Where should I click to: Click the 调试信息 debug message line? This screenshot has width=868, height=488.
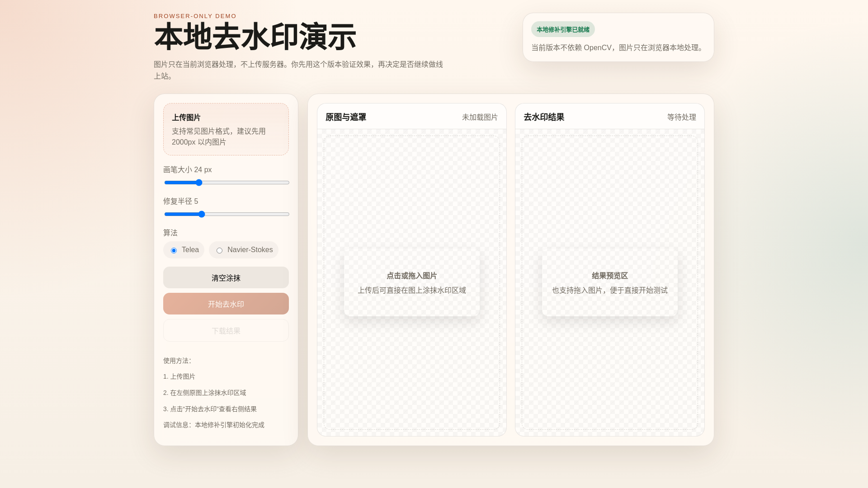(214, 425)
